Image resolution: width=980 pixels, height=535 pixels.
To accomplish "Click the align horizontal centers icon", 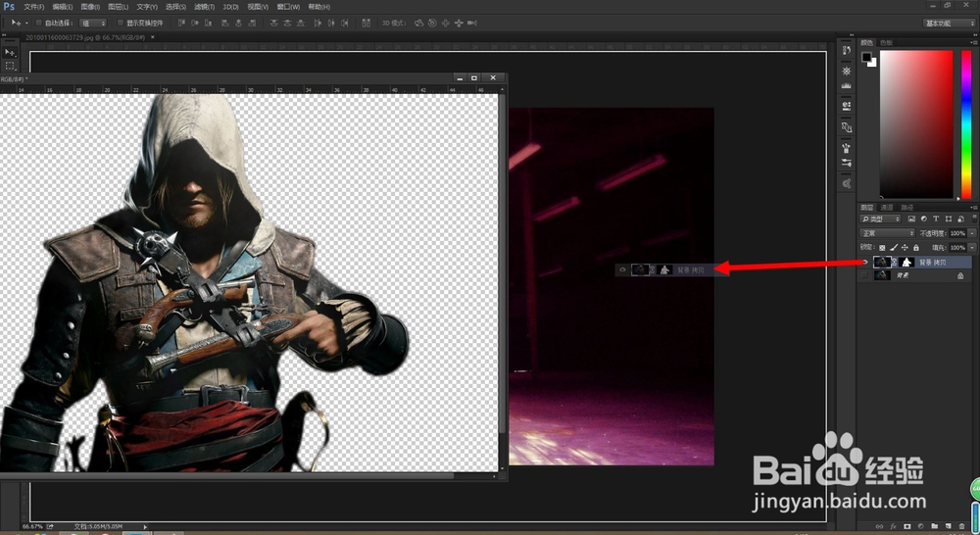I will pyautogui.click(x=238, y=23).
